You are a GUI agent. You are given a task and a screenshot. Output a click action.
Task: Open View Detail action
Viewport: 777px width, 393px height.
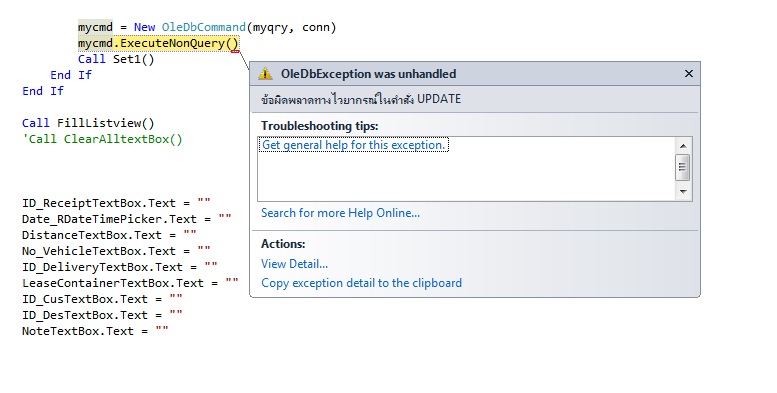(294, 264)
